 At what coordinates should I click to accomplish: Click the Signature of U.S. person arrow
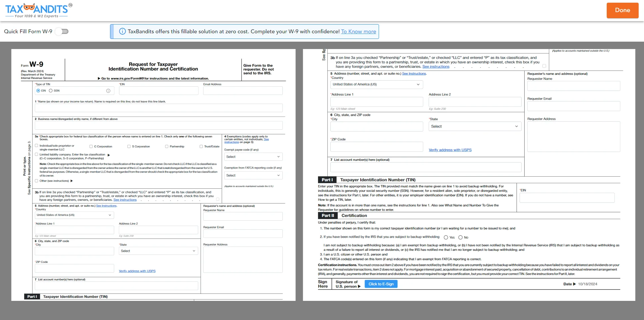359,286
